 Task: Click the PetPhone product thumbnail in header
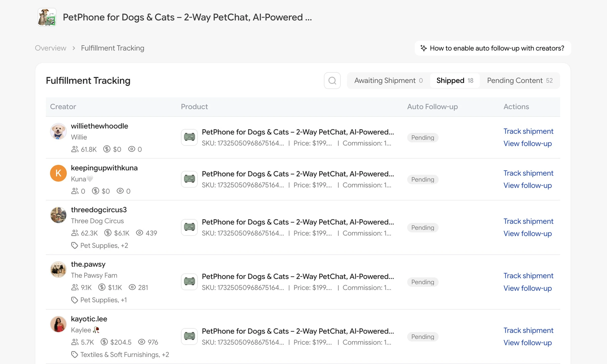click(47, 17)
